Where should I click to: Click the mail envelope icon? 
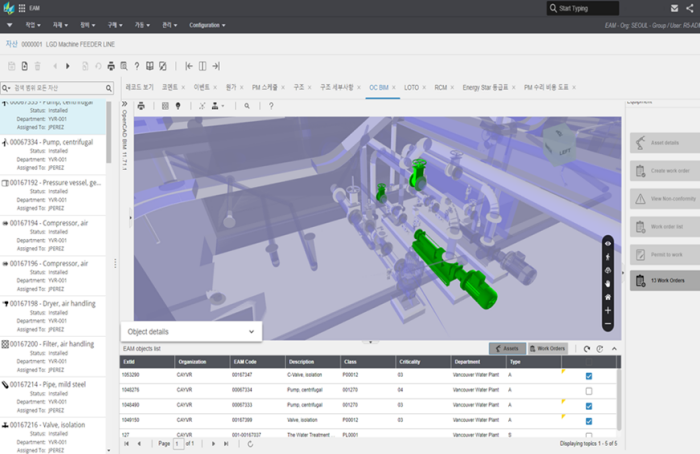coord(675,8)
